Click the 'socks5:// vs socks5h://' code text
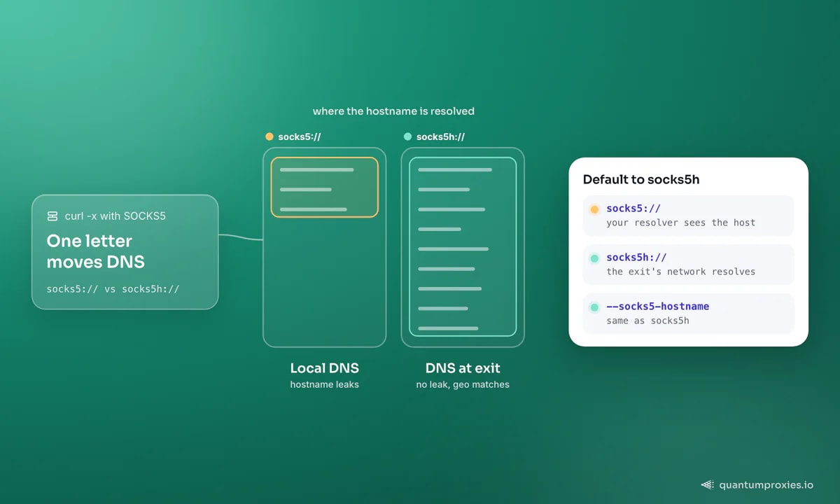This screenshot has height=504, width=840. (113, 288)
